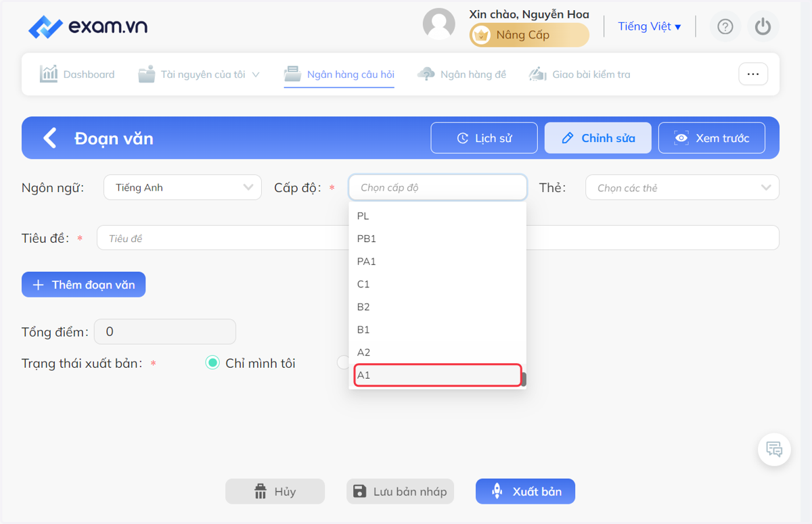
Task: Click the Tài nguyên của tôi folder icon
Action: coord(146,74)
